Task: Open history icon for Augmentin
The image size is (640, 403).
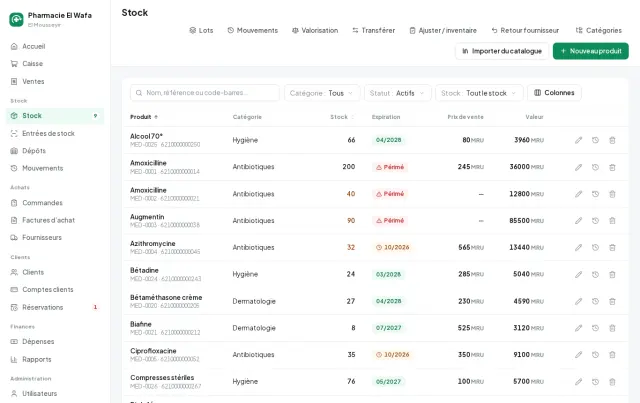Action: coord(596,220)
